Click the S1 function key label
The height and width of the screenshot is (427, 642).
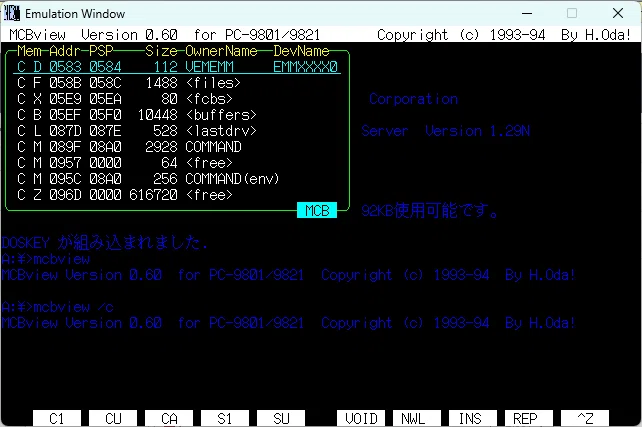tap(225, 418)
